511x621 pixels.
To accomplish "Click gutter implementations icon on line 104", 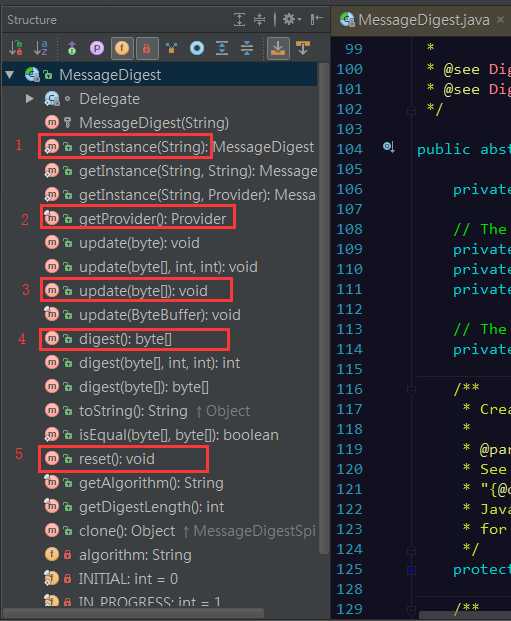I will click(389, 147).
